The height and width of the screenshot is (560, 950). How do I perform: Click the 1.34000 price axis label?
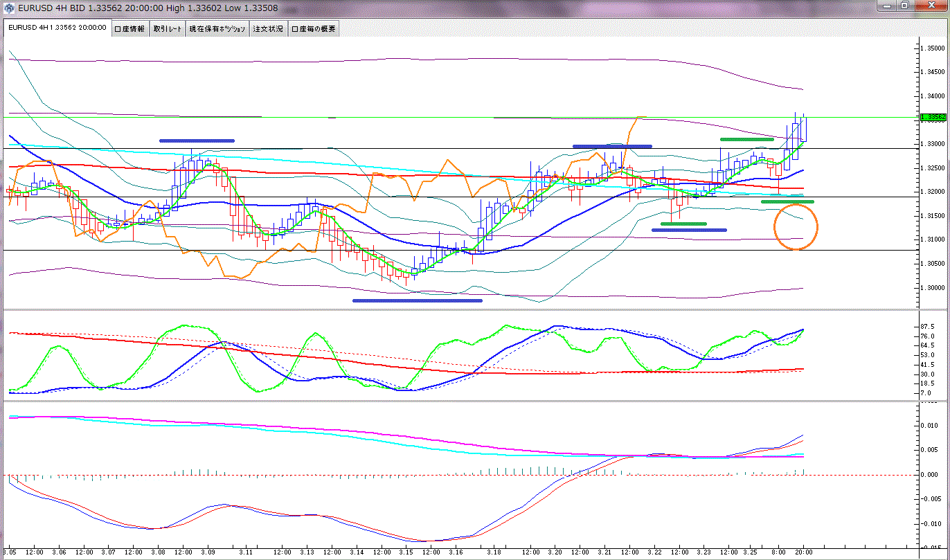pyautogui.click(x=932, y=96)
